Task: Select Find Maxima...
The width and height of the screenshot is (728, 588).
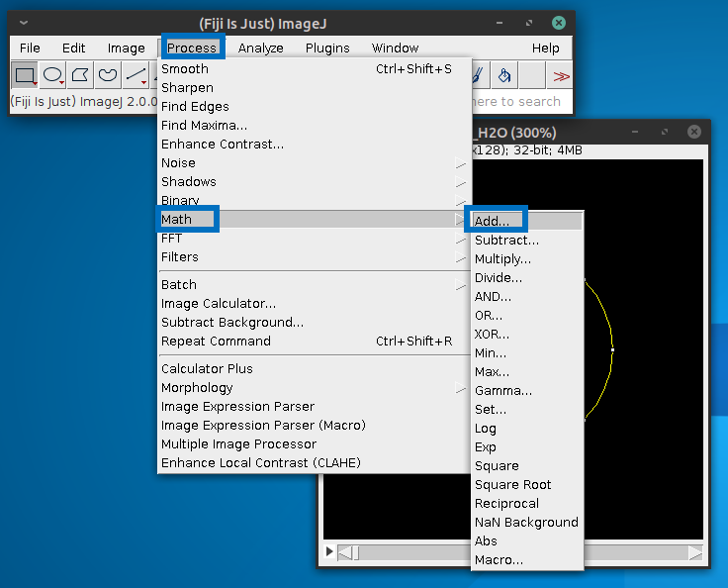Action: pos(315,125)
